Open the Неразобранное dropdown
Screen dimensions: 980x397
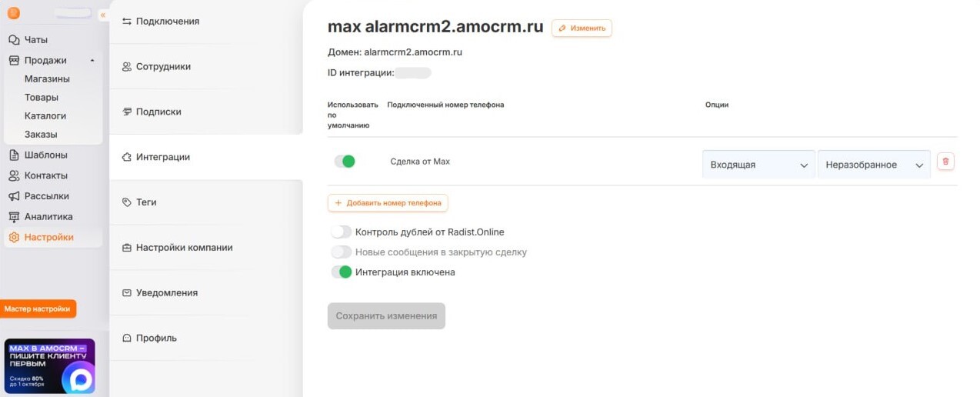coord(874,165)
